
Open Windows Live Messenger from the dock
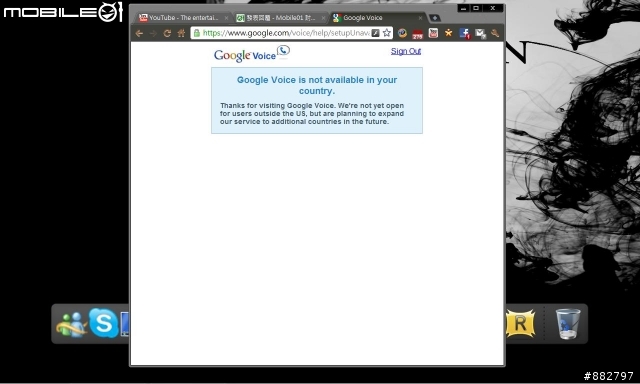coord(71,324)
